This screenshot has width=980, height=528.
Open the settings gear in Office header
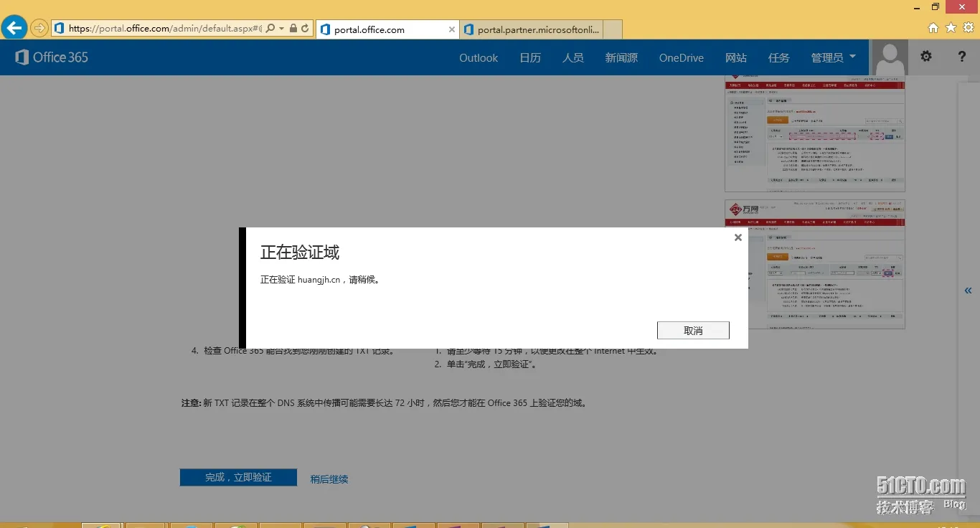point(926,56)
